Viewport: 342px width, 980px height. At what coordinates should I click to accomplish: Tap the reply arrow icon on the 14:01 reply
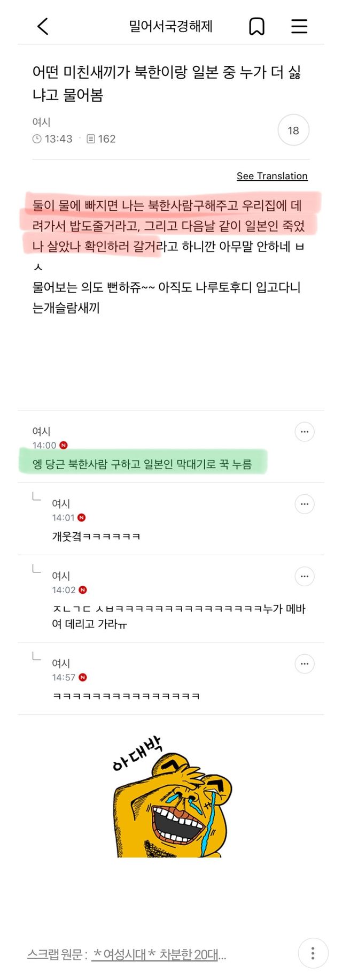tap(36, 497)
